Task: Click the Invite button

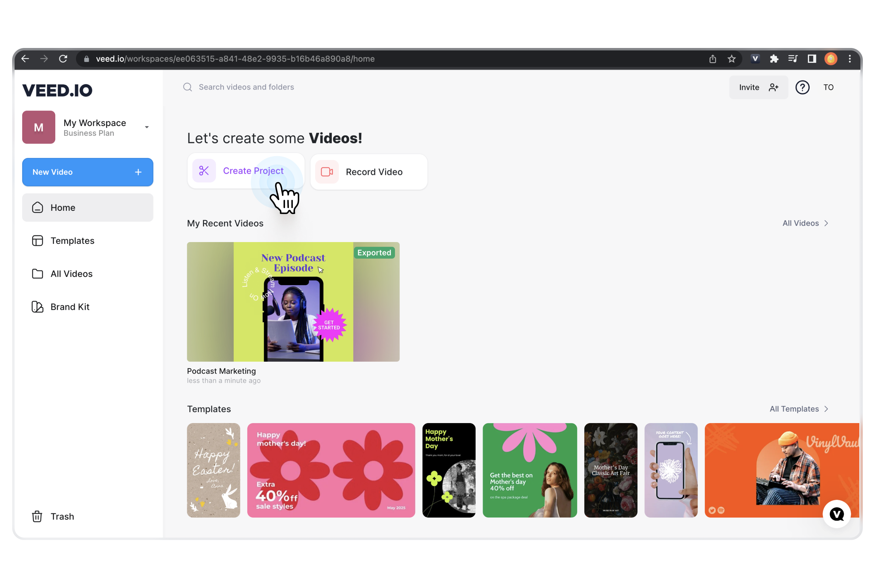Action: pos(758,87)
